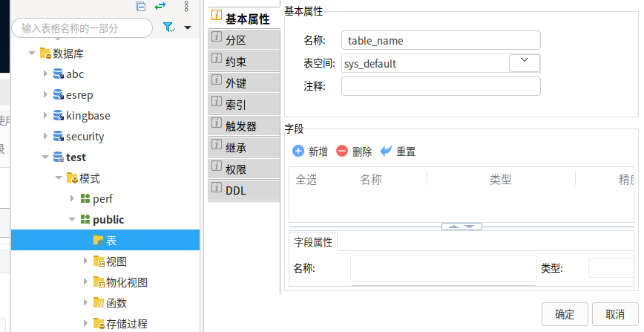Click the 取消 button

(x=615, y=314)
